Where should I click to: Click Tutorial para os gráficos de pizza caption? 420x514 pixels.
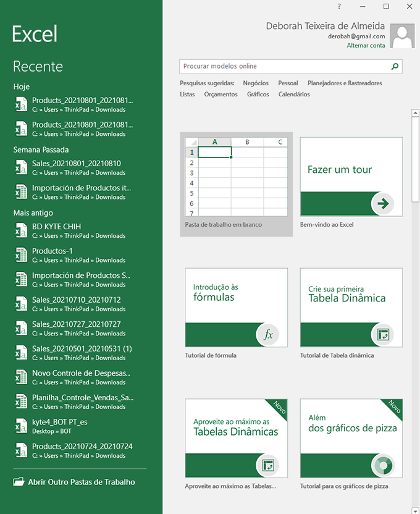pos(344,486)
